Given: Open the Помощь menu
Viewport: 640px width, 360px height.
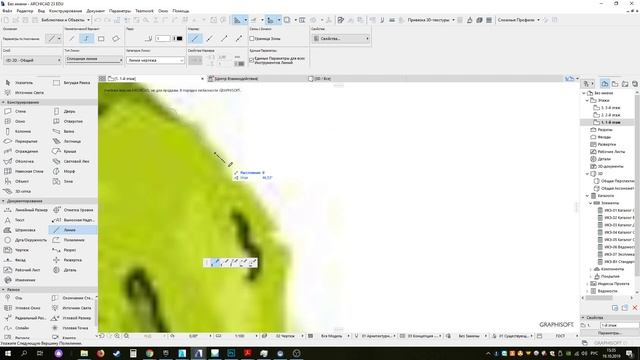Looking at the screenshot, I should pyautogui.click(x=180, y=11).
